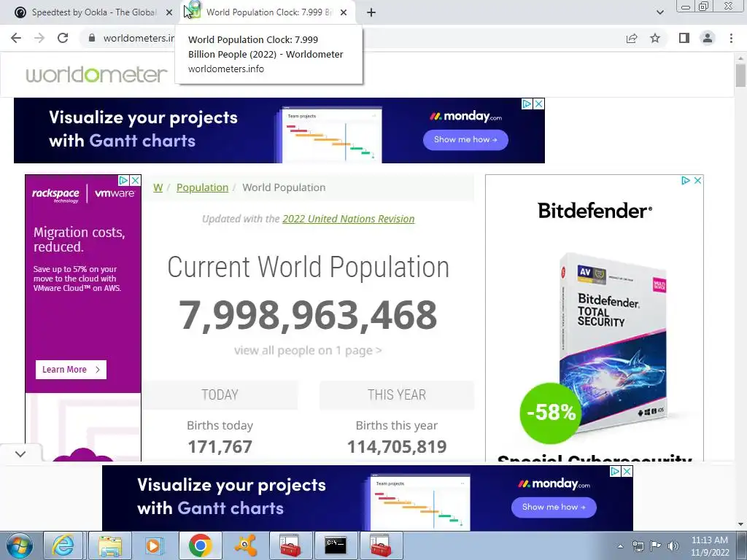Screen dimensions: 747x560
Task: Click the network tray icon
Action: pyautogui.click(x=638, y=546)
